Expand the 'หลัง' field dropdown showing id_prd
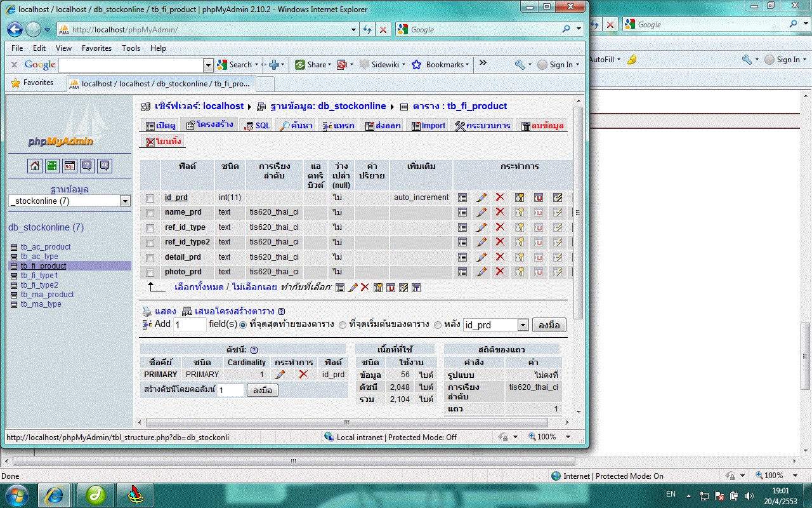The height and width of the screenshot is (508, 812). [523, 325]
